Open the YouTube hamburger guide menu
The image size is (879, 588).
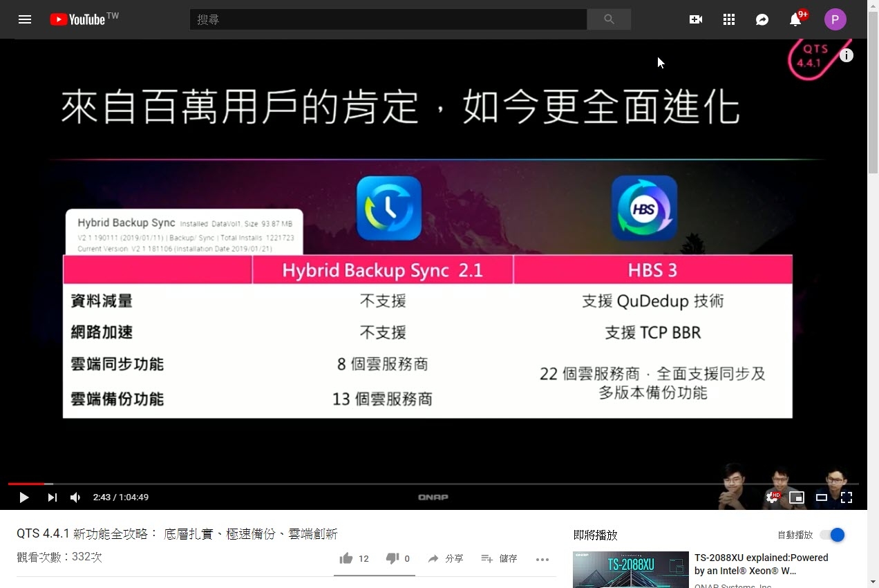point(25,19)
